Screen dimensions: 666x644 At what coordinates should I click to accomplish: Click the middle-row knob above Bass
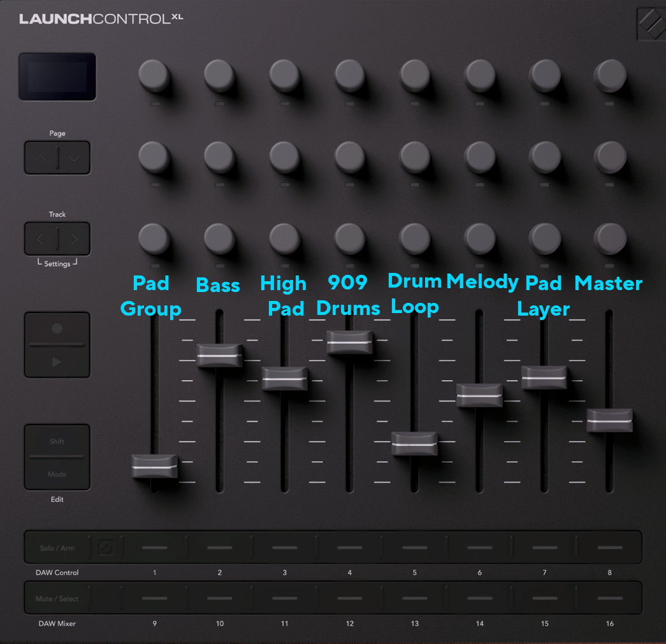point(220,157)
